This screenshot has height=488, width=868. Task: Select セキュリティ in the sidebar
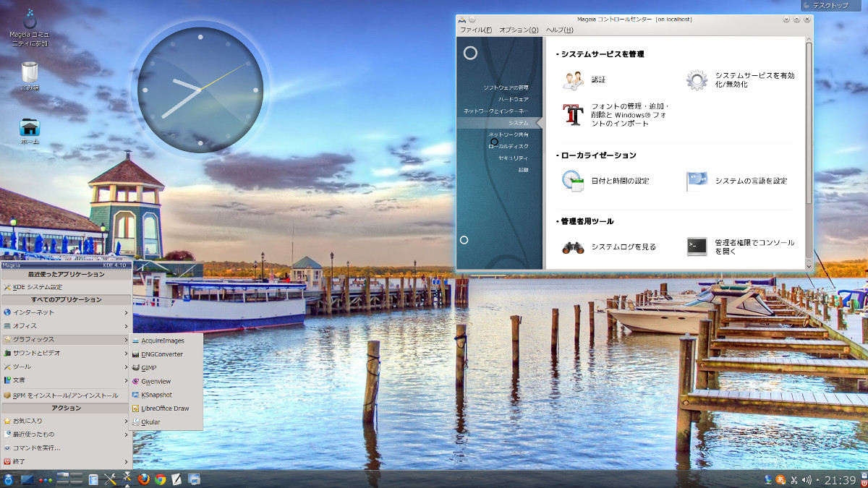(x=513, y=158)
